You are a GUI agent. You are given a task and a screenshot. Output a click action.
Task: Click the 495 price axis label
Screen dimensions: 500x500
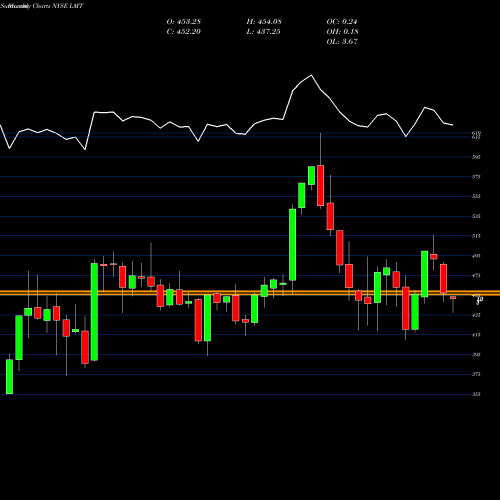tap(476, 256)
